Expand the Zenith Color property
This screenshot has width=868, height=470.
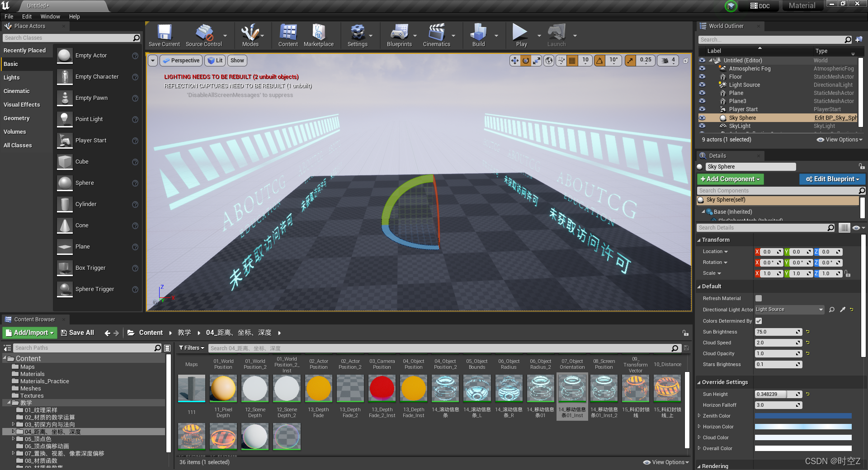[x=699, y=416]
